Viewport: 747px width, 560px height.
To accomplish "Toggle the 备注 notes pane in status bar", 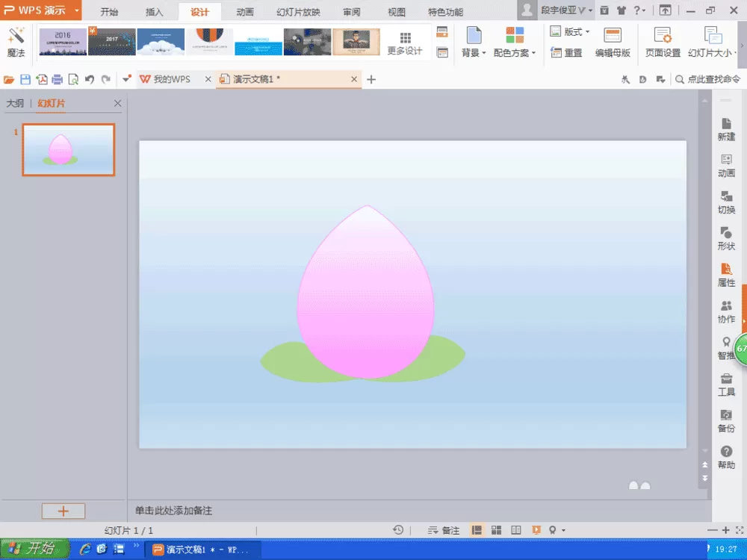I will click(444, 530).
